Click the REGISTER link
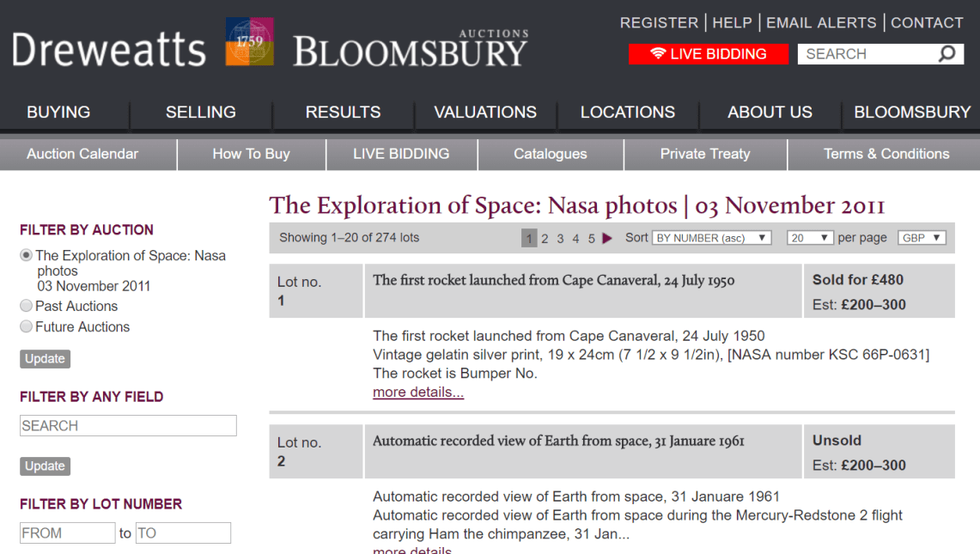Screen dimensions: 980x554 pyautogui.click(x=659, y=22)
